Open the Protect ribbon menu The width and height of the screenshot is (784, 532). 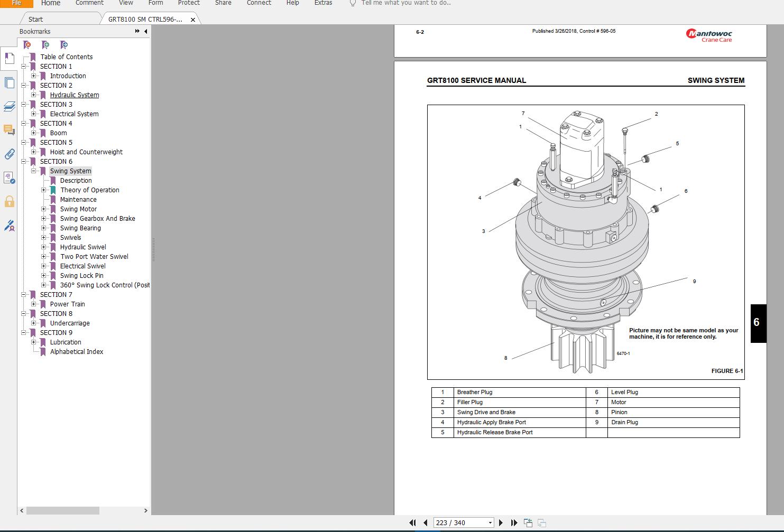click(x=189, y=3)
